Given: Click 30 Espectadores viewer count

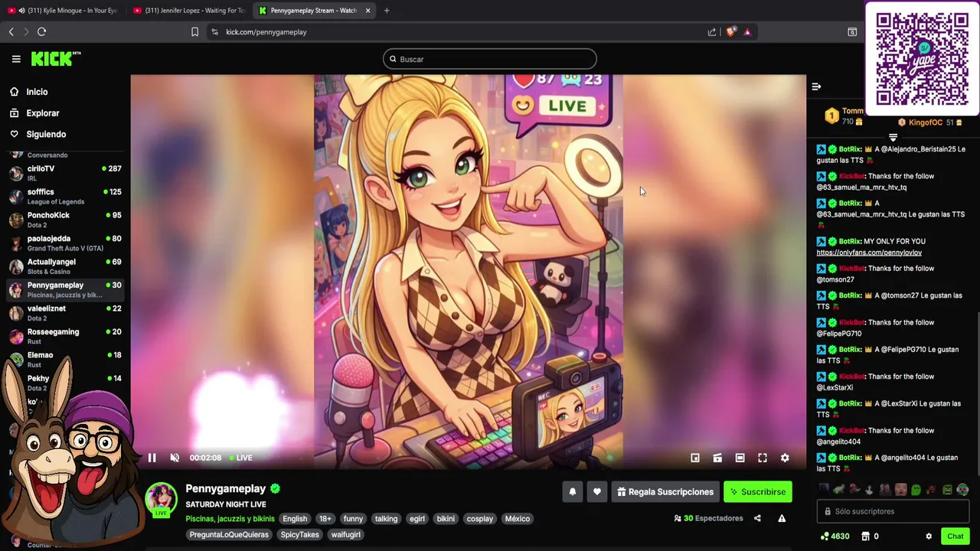Looking at the screenshot, I should coord(708,518).
